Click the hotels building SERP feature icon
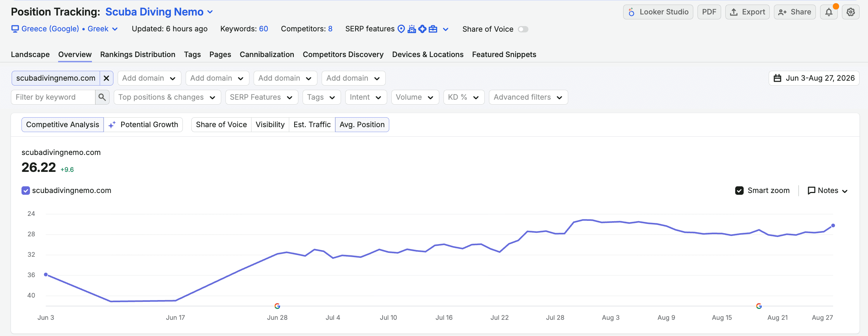Viewport: 868px width, 336px height. point(412,29)
